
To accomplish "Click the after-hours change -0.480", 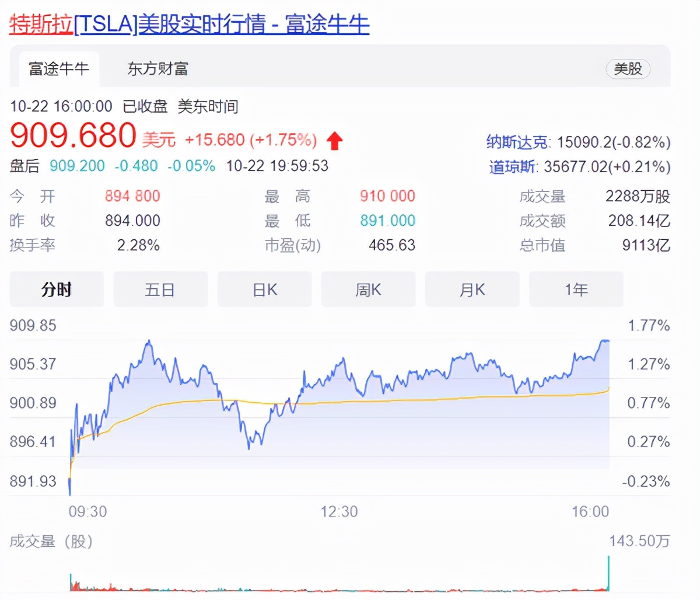I will tap(136, 166).
